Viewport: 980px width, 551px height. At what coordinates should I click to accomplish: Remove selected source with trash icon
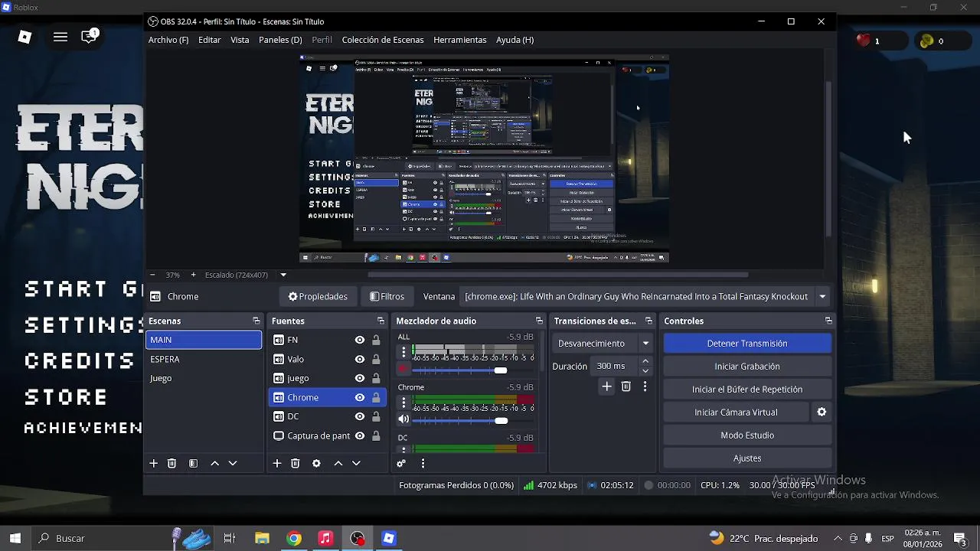click(295, 463)
